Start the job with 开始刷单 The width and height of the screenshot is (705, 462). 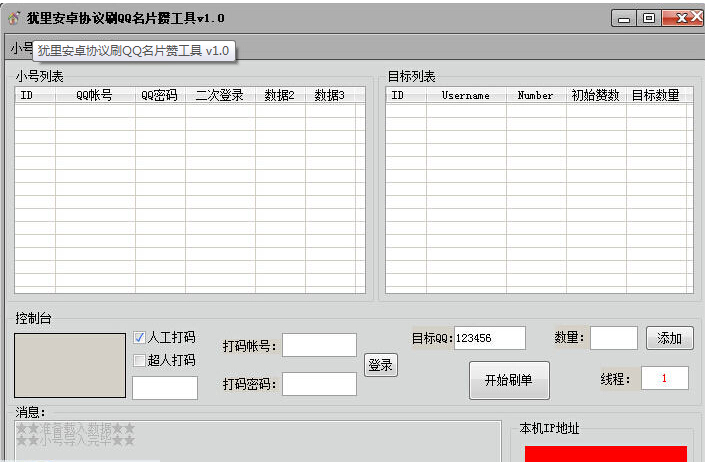(x=509, y=380)
